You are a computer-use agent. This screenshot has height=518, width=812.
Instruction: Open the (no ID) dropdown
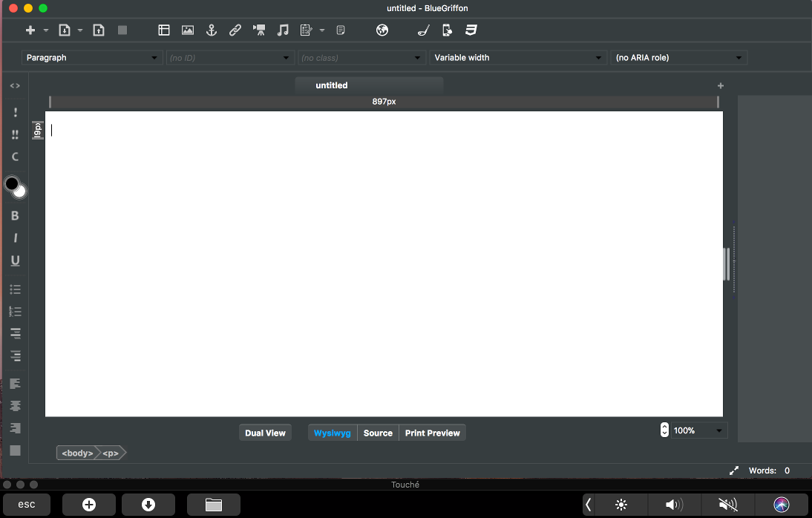pos(230,57)
